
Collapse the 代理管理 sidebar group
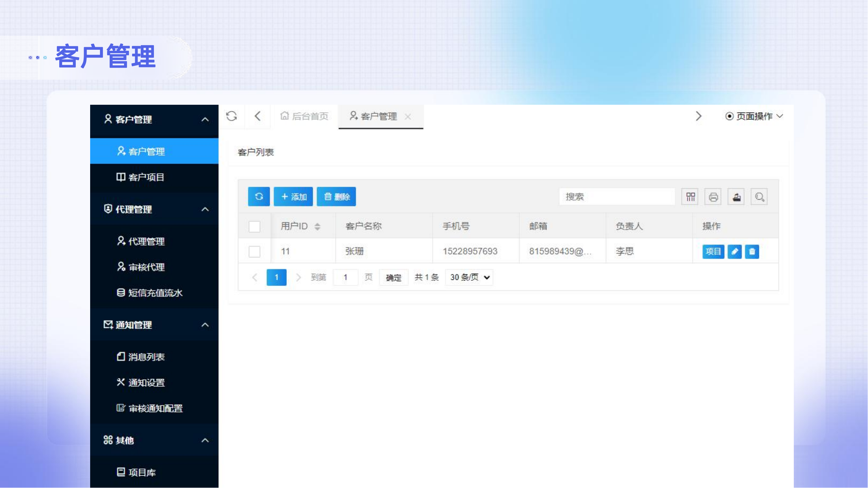coord(205,210)
